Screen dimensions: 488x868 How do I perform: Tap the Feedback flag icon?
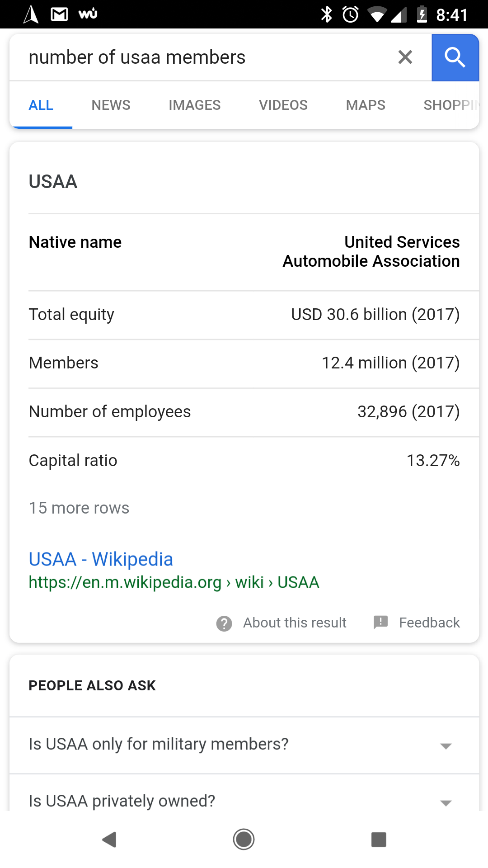coord(380,623)
